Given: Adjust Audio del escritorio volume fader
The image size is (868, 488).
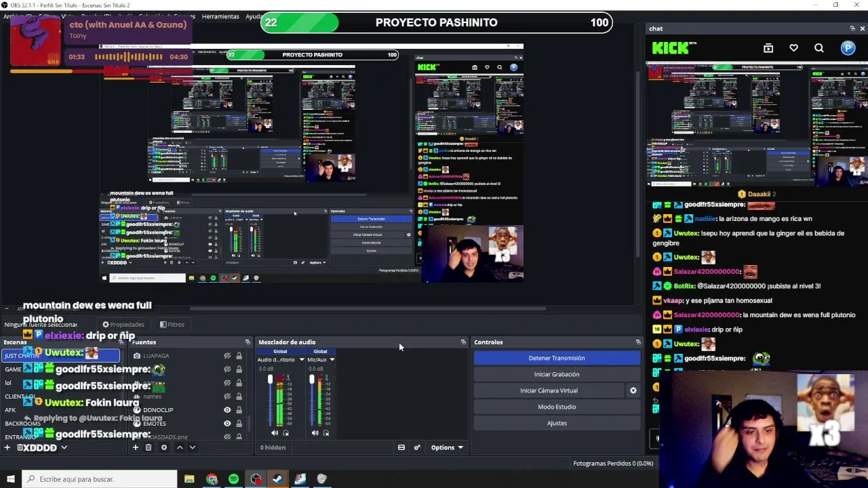Looking at the screenshot, I should [x=270, y=380].
